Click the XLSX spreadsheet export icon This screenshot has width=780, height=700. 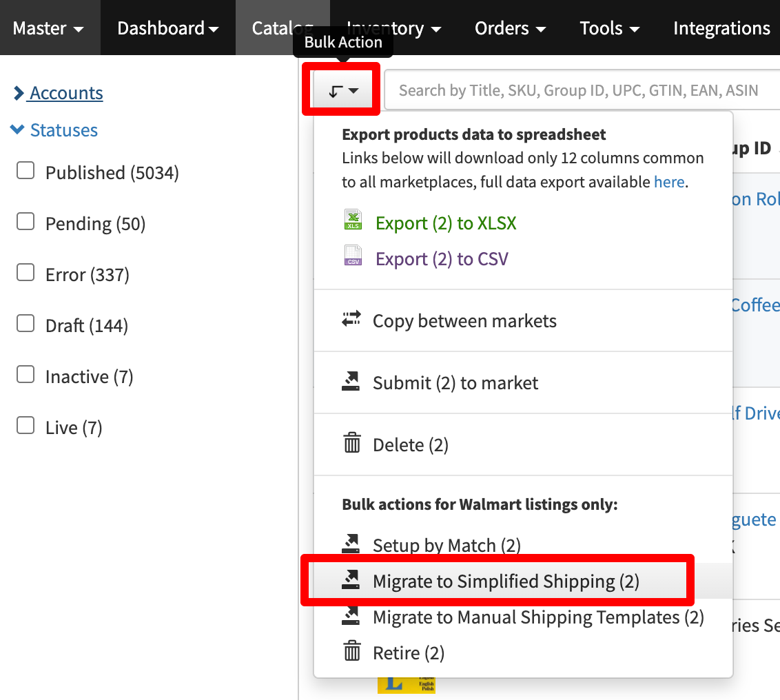click(353, 220)
